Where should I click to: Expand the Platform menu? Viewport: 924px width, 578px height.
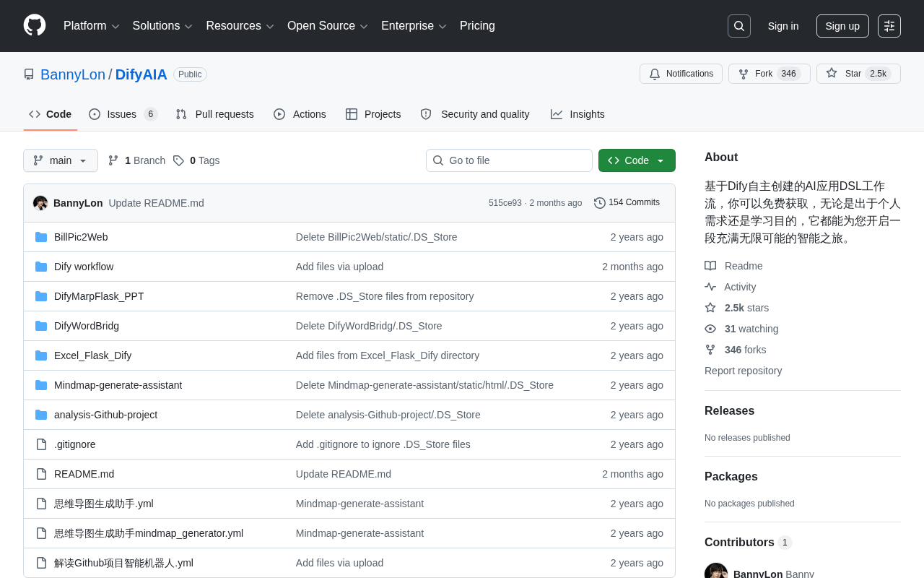pyautogui.click(x=92, y=26)
